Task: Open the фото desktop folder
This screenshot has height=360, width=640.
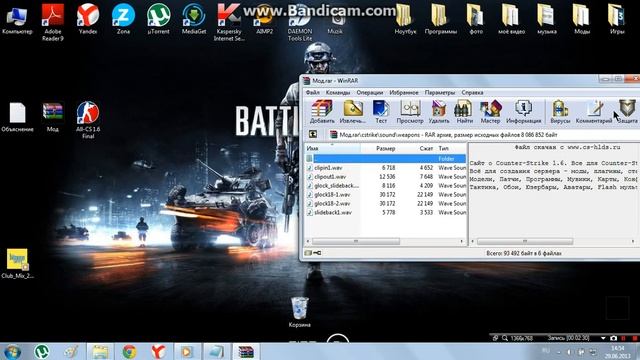Action: pyautogui.click(x=476, y=19)
